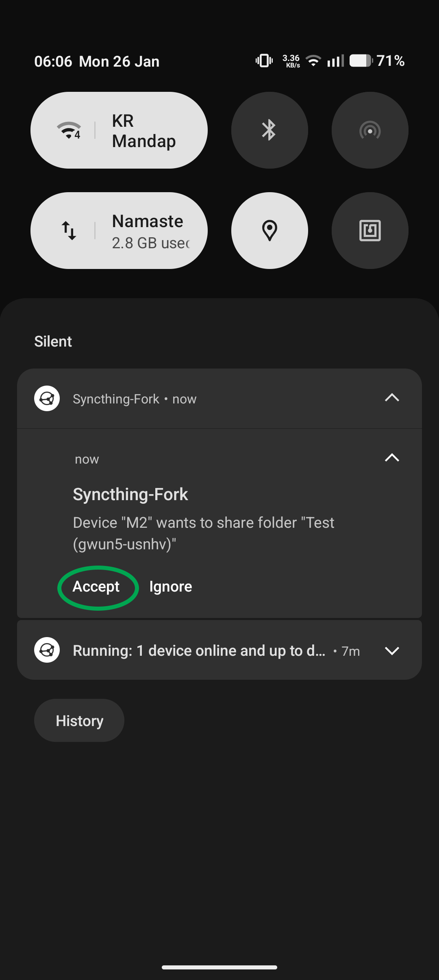Viewport: 439px width, 980px height.
Task: Expand the Running device online notification
Action: tap(392, 650)
